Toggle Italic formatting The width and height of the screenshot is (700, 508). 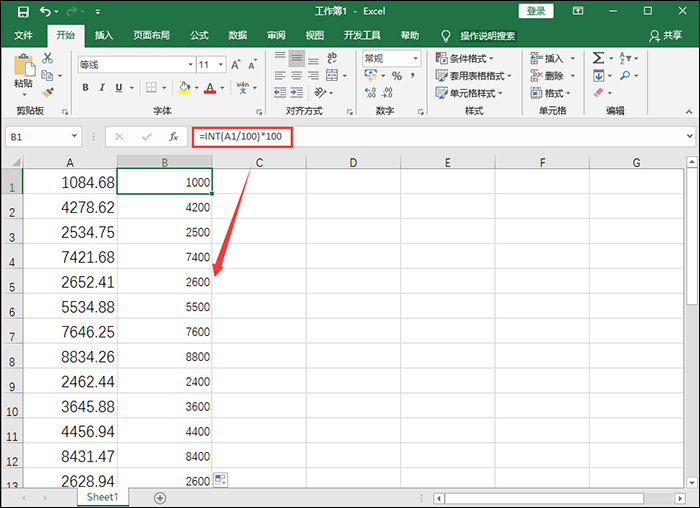(x=102, y=87)
